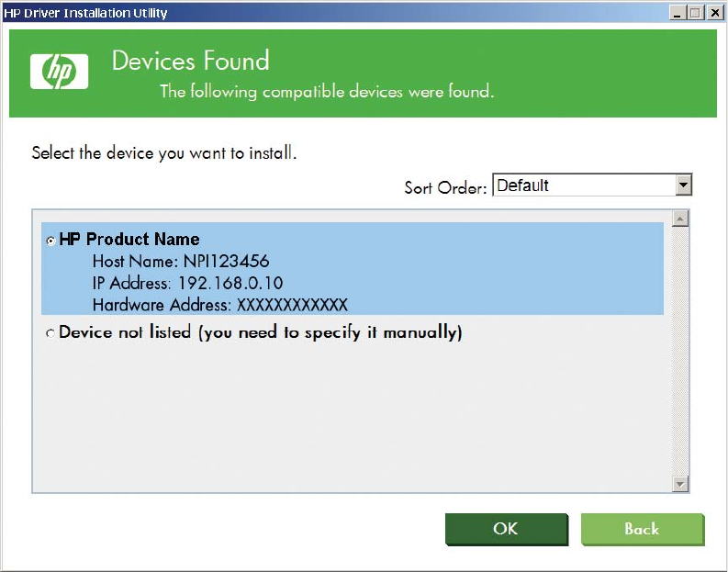Open the Sort Order dropdown arrow

682,185
